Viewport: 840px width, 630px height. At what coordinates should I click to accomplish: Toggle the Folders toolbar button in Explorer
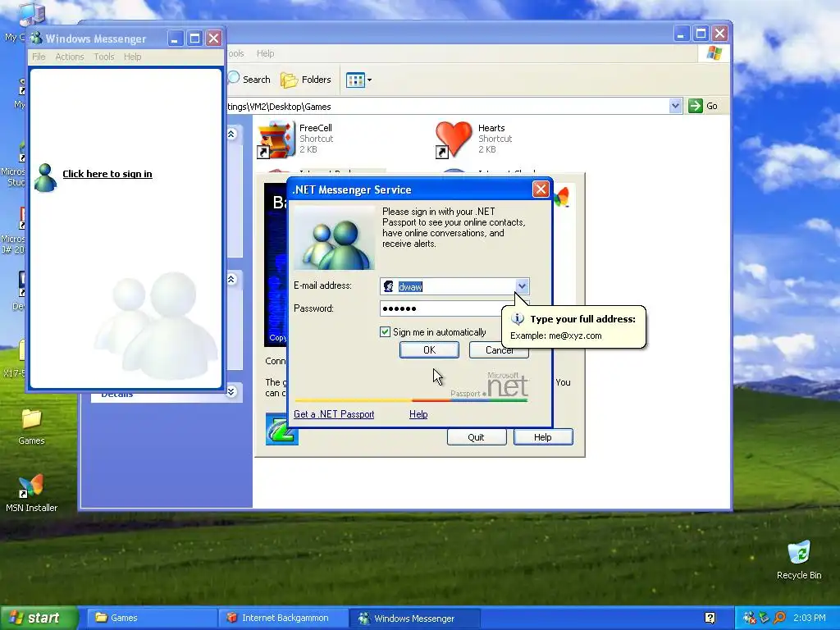306,80
